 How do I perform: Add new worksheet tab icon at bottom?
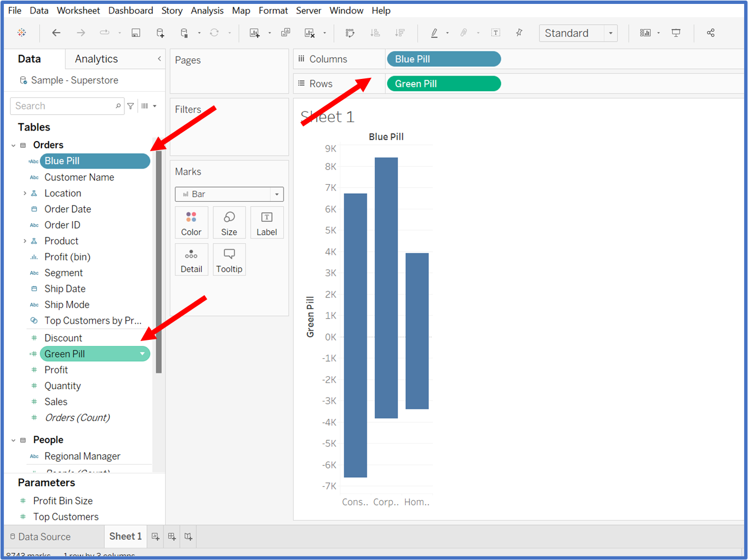156,536
